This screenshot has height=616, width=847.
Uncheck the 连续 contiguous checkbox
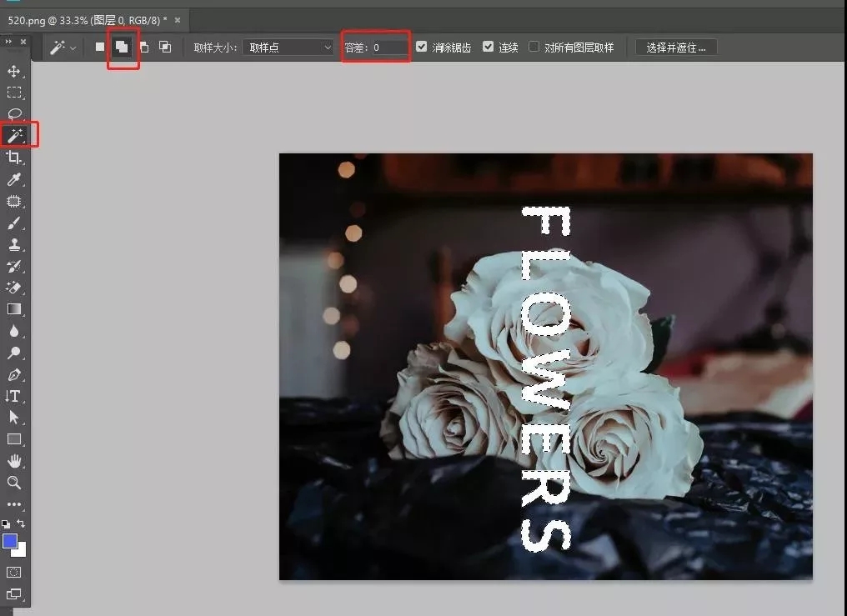pyautogui.click(x=489, y=48)
